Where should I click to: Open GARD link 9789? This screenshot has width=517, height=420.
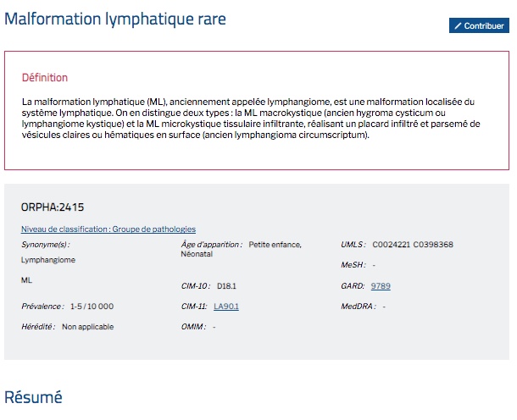[x=381, y=286]
